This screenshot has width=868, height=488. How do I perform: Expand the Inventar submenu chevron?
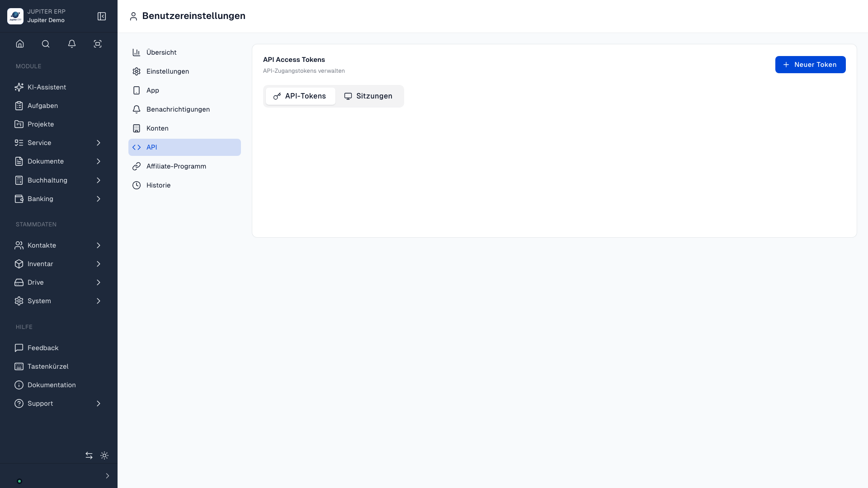99,264
